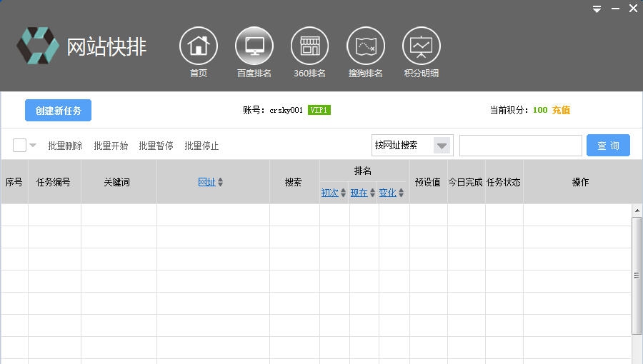Screen dimensions: 643x364
Task: Click the search text input field
Action: coord(520,146)
